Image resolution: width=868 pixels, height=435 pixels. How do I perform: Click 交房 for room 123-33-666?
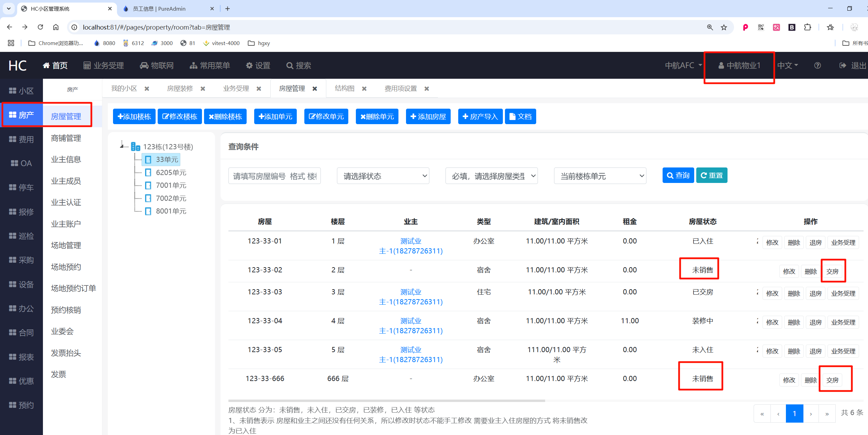click(832, 380)
